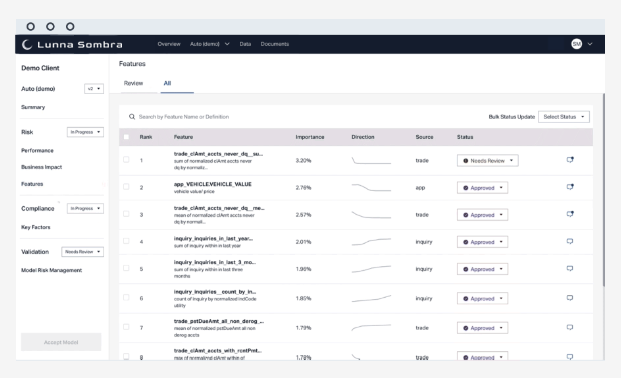Switch to the Review tab
621x378 pixels.
coord(133,83)
